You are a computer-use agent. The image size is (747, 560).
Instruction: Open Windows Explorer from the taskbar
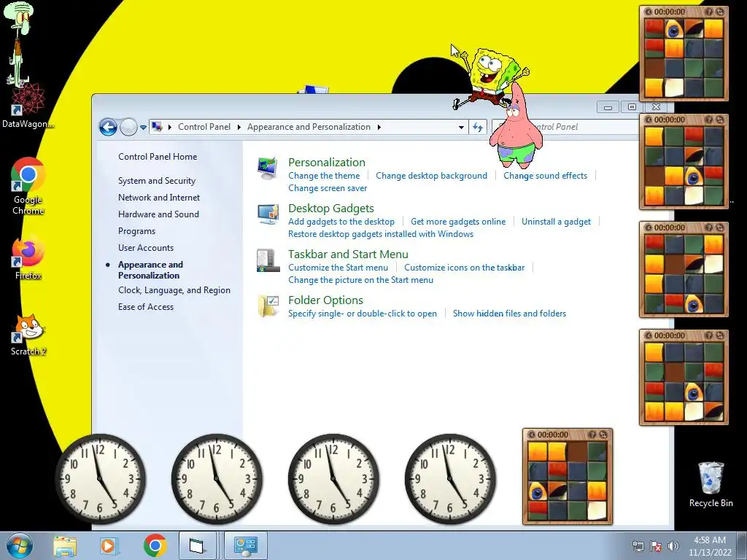[x=65, y=545]
